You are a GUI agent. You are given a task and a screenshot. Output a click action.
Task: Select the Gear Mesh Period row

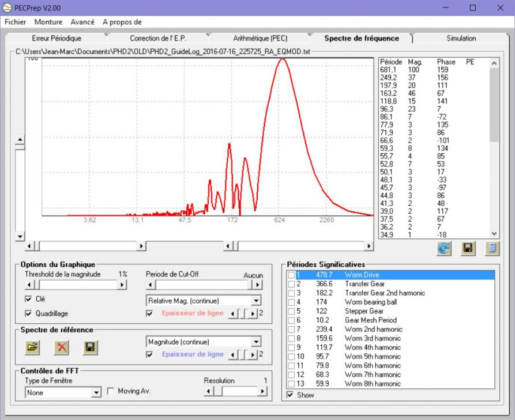coord(390,320)
